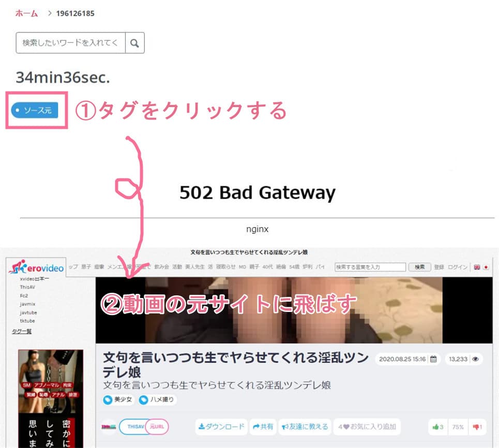Click the ハメ撮り tag chip
This screenshot has width=499, height=448.
(158, 399)
